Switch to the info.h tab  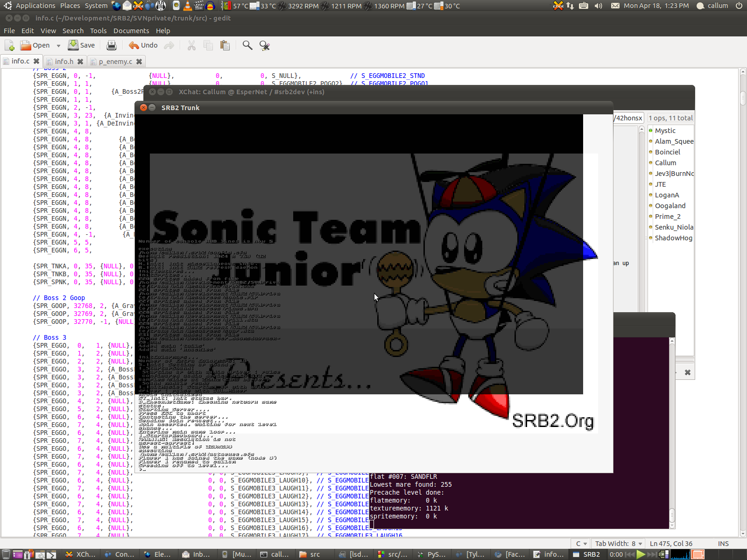pos(64,61)
